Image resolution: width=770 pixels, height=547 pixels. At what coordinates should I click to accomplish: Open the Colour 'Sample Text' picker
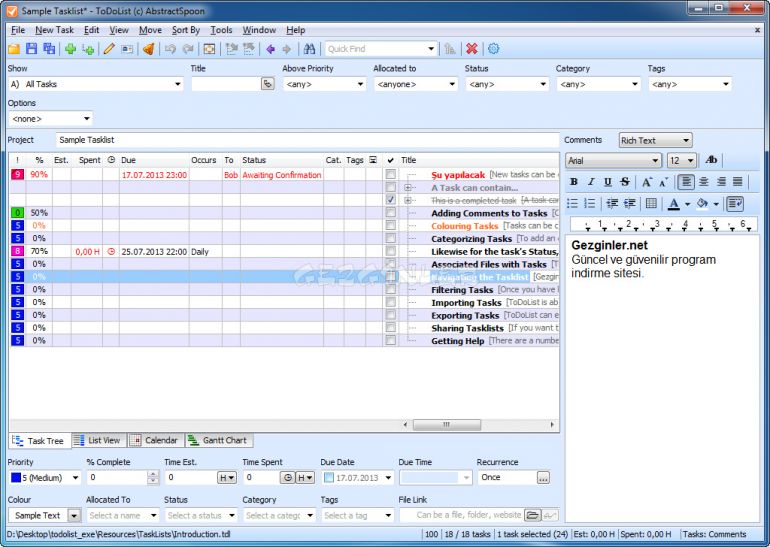click(x=74, y=515)
